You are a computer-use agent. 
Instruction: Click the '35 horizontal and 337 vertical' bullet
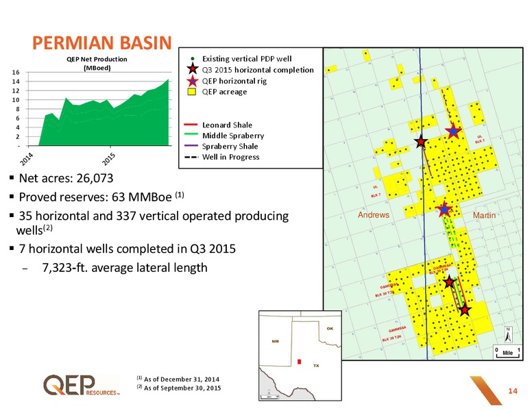coord(152,223)
